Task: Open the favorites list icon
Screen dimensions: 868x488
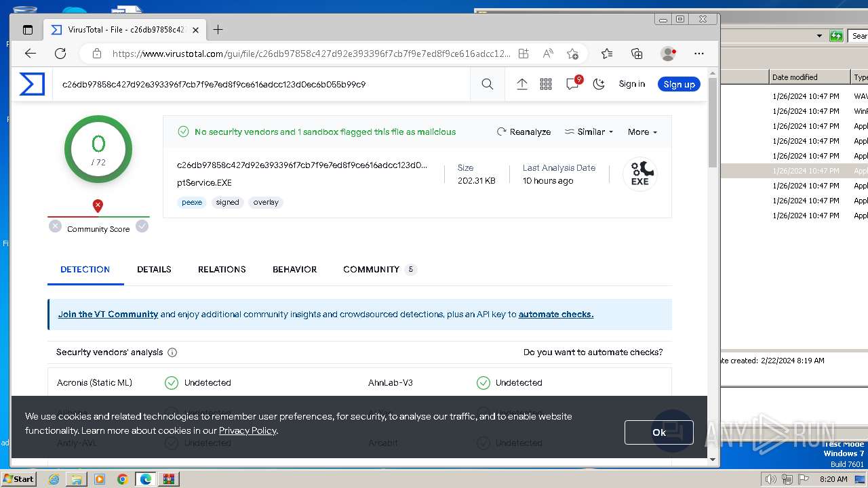Action: click(607, 54)
